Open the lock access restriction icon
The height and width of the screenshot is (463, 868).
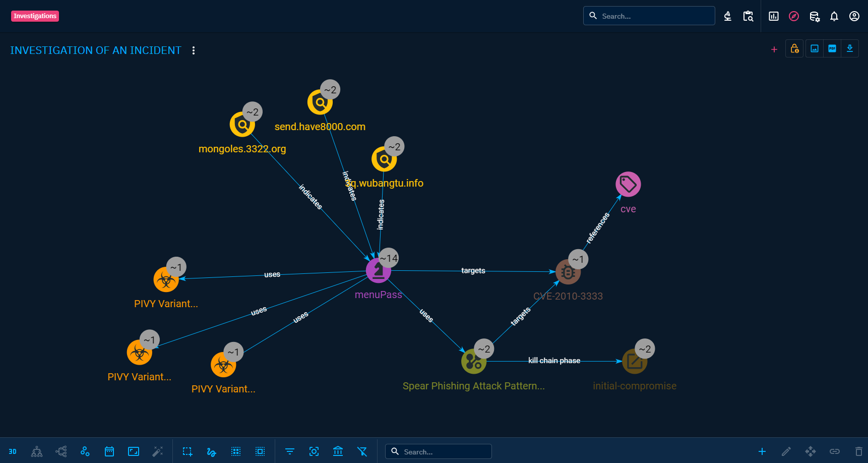click(794, 48)
